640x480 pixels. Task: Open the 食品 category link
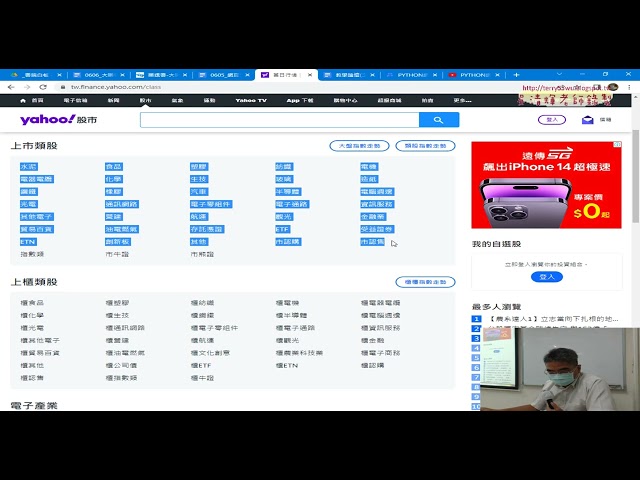[x=113, y=167]
